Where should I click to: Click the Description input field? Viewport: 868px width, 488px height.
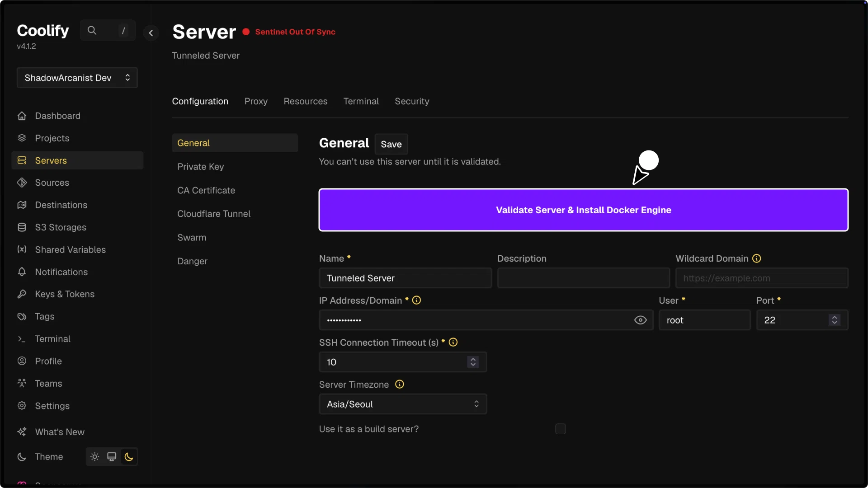coord(584,278)
